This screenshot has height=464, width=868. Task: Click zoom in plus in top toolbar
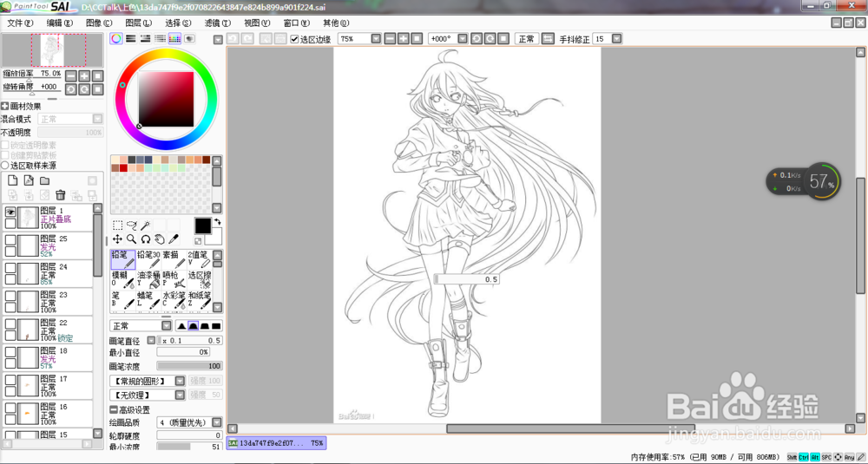coord(404,39)
